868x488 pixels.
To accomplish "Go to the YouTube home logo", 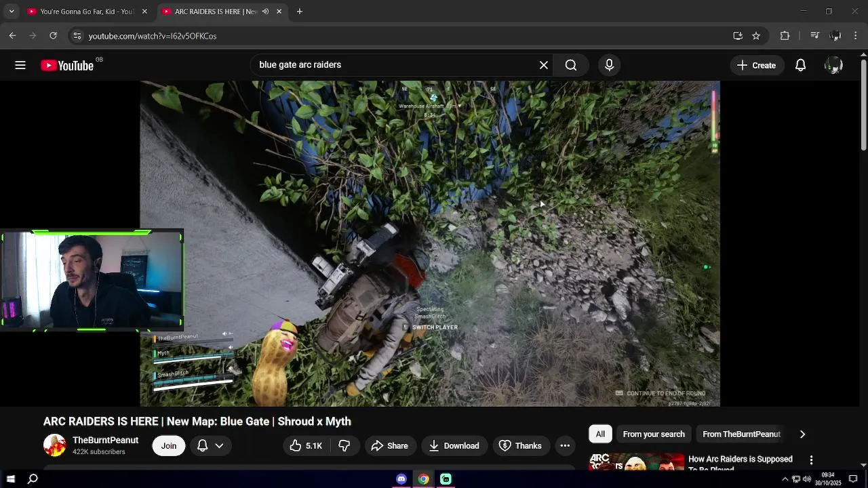I will coord(67,65).
